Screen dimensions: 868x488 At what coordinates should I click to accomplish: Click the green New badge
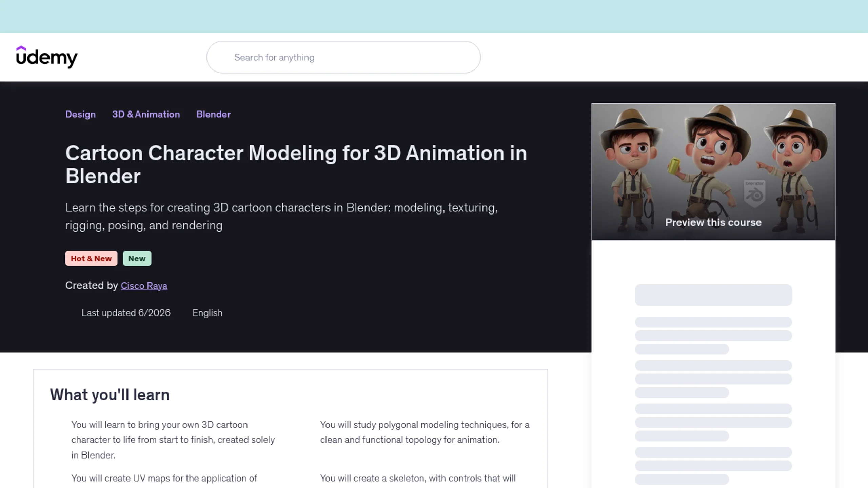pyautogui.click(x=137, y=258)
